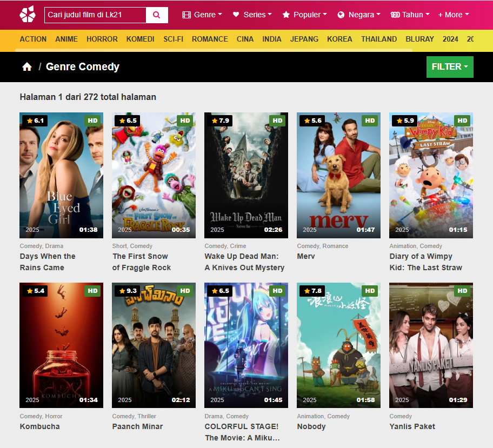
Task: Open the Nobody title link
Action: 311,426
